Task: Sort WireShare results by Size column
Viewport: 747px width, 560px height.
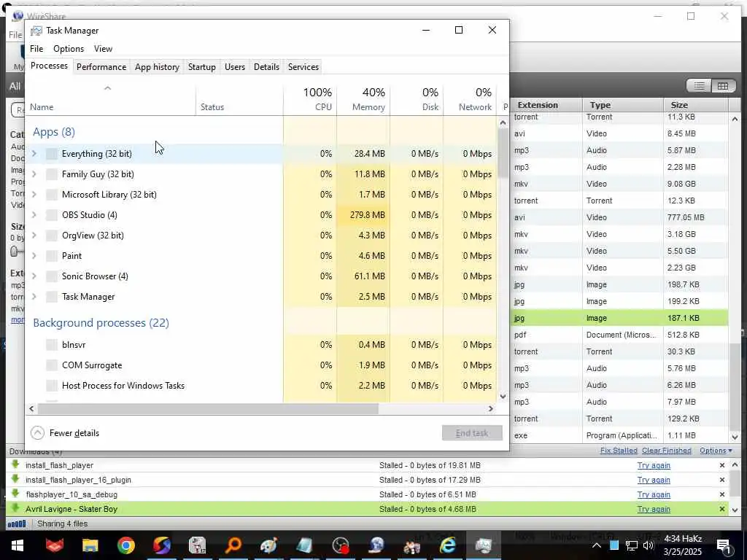Action: click(695, 105)
